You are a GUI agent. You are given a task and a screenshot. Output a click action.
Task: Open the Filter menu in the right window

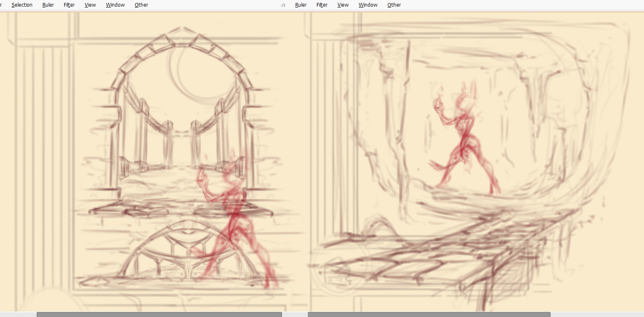tap(322, 5)
